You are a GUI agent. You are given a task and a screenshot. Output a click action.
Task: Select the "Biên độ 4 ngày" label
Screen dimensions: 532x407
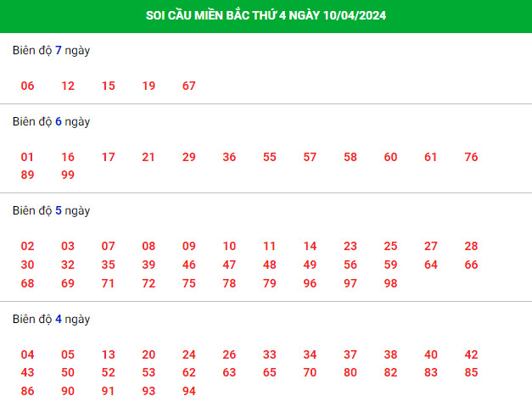point(51,319)
